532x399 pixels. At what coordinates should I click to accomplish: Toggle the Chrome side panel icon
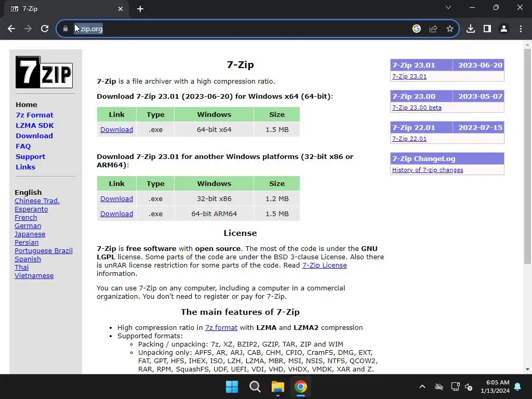[x=487, y=29]
